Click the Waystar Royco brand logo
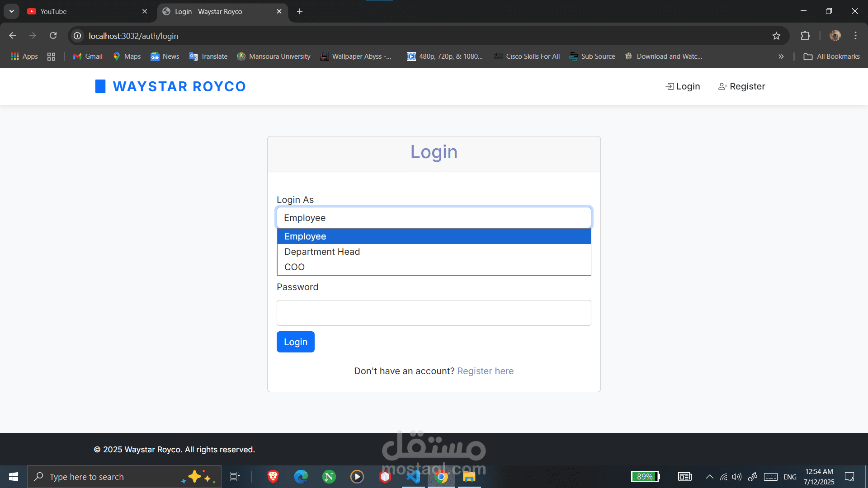 pos(170,86)
